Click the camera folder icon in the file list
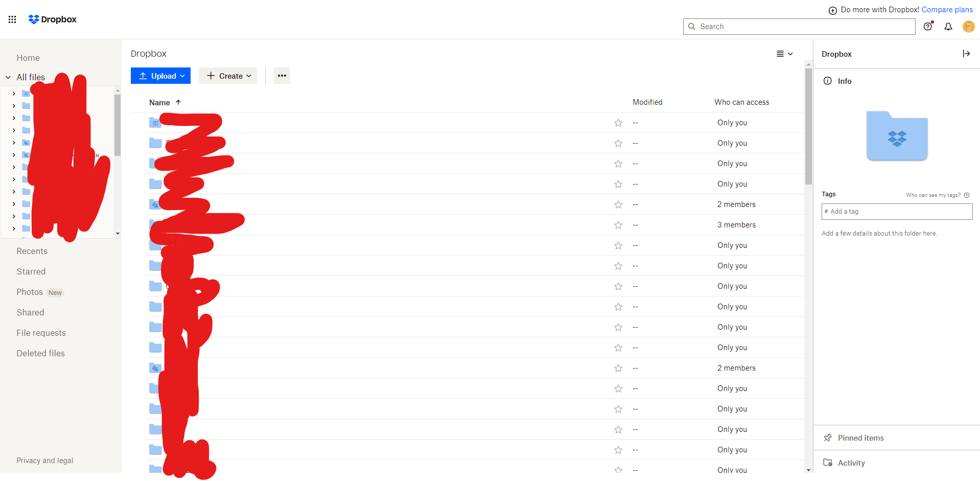The width and height of the screenshot is (980, 481). (x=155, y=123)
